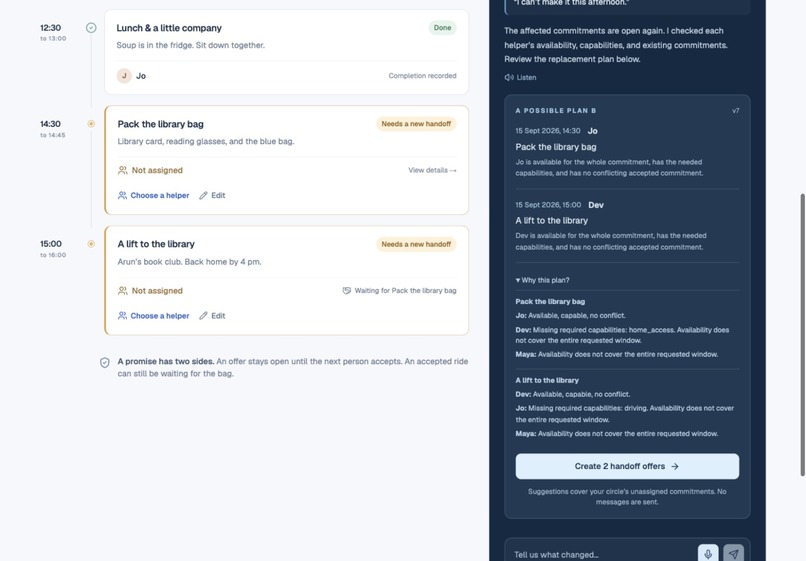Screen dimensions: 806x561
Task: Click Not assigned people icon on Pack the library bag
Action: click(122, 170)
